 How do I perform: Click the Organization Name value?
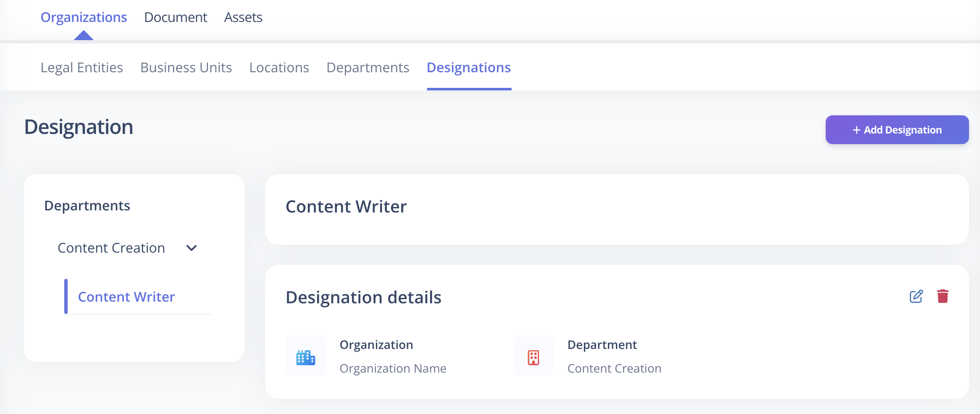(x=393, y=368)
